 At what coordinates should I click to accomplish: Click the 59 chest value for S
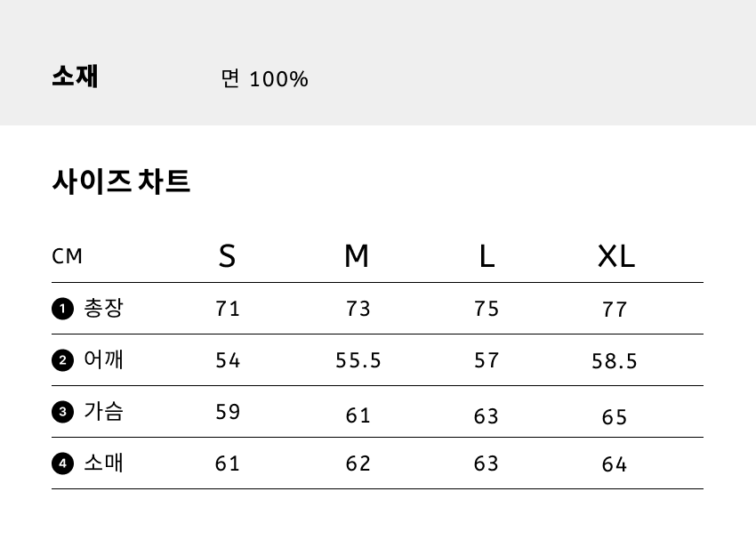pyautogui.click(x=228, y=412)
